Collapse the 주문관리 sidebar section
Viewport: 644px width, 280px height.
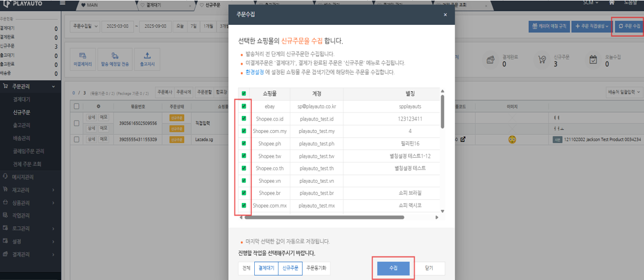tap(54, 87)
